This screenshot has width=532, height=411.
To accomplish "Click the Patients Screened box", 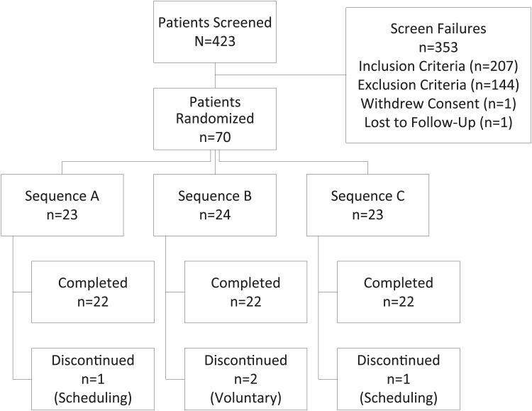I will 216,31.
